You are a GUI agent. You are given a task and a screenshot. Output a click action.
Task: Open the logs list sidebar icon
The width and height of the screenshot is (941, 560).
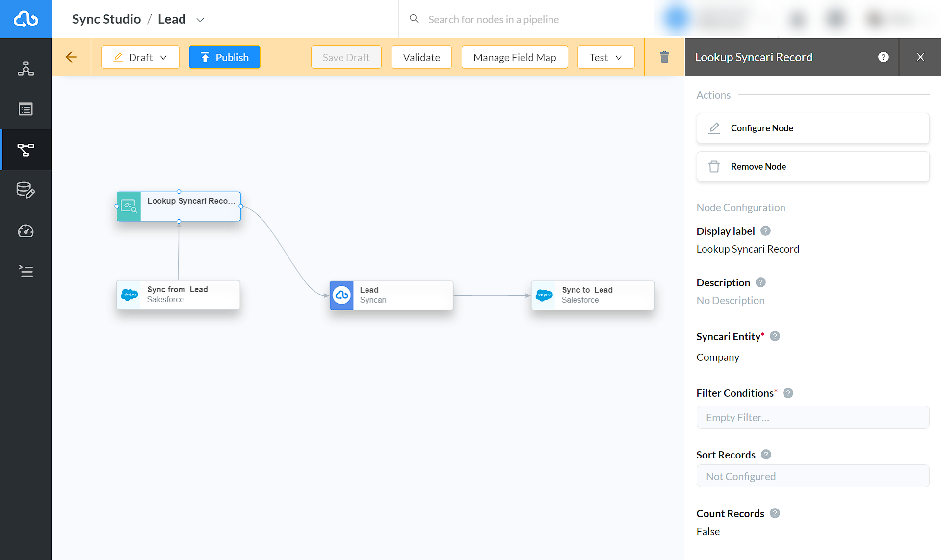coord(26,271)
